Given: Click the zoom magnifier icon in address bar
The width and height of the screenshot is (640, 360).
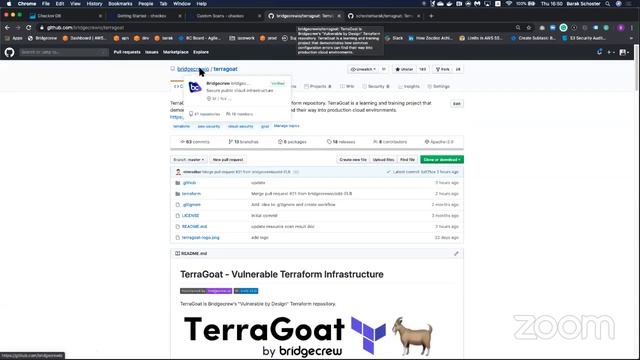Looking at the screenshot, I should (x=518, y=27).
